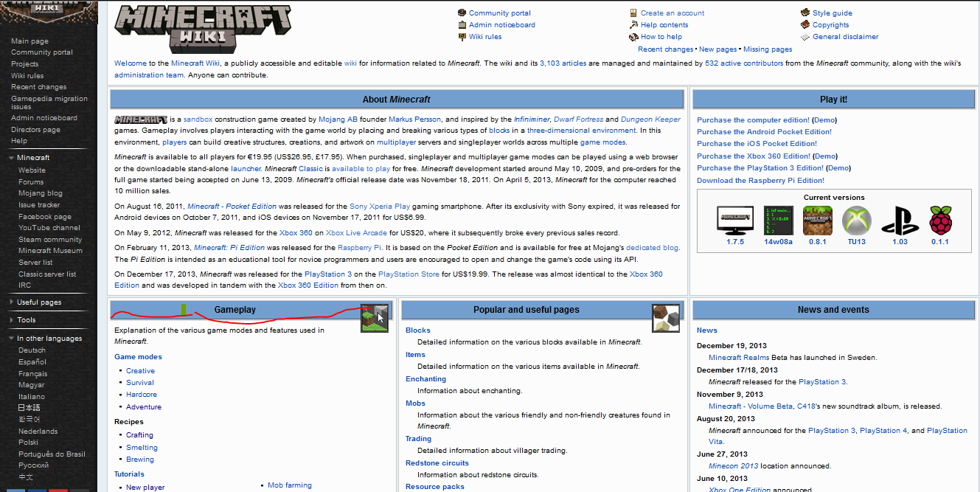980x492 pixels.
Task: Open Directors page in the sidebar
Action: click(x=35, y=130)
